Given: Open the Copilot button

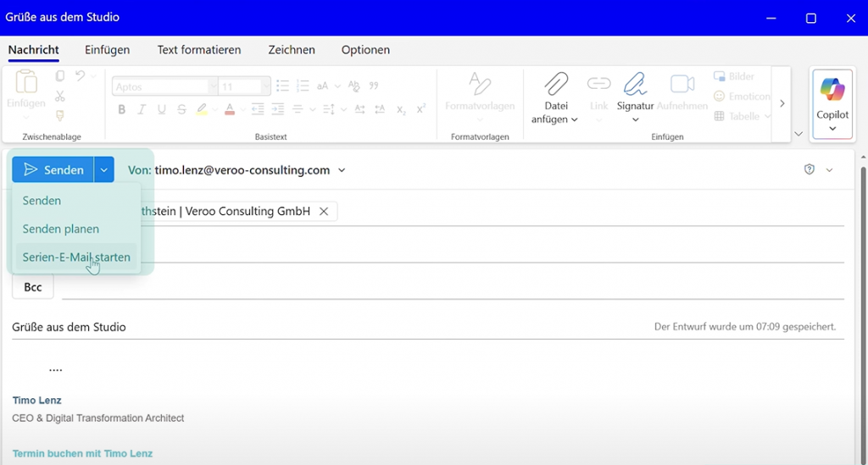Looking at the screenshot, I should pyautogui.click(x=832, y=104).
